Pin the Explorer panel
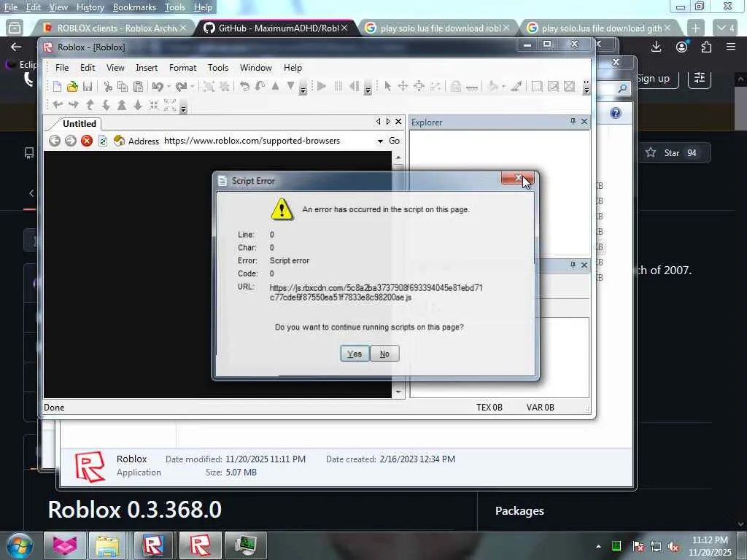The height and width of the screenshot is (560, 747). click(x=573, y=122)
